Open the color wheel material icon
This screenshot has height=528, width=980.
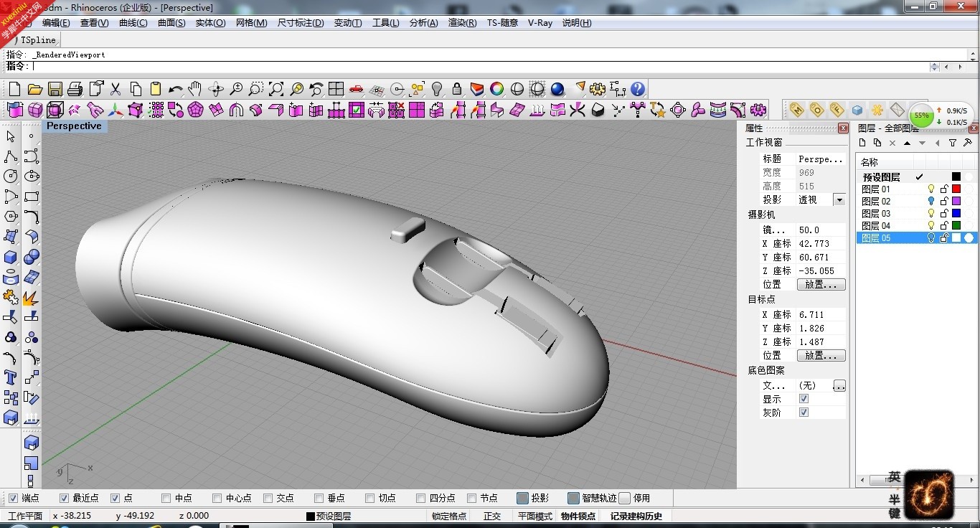click(x=496, y=89)
